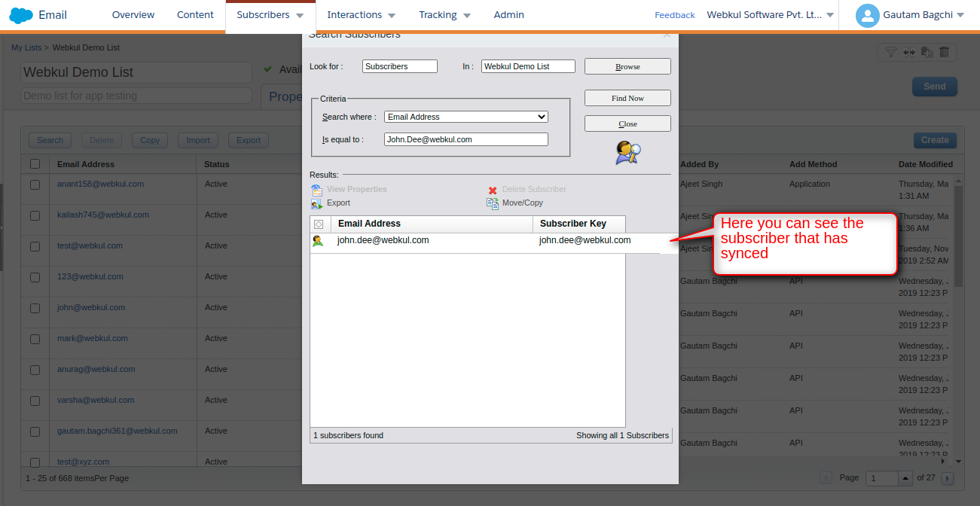This screenshot has height=506, width=980.
Task: Open gautam.bagchi361@webkul.com subscriber link
Action: click(x=118, y=431)
